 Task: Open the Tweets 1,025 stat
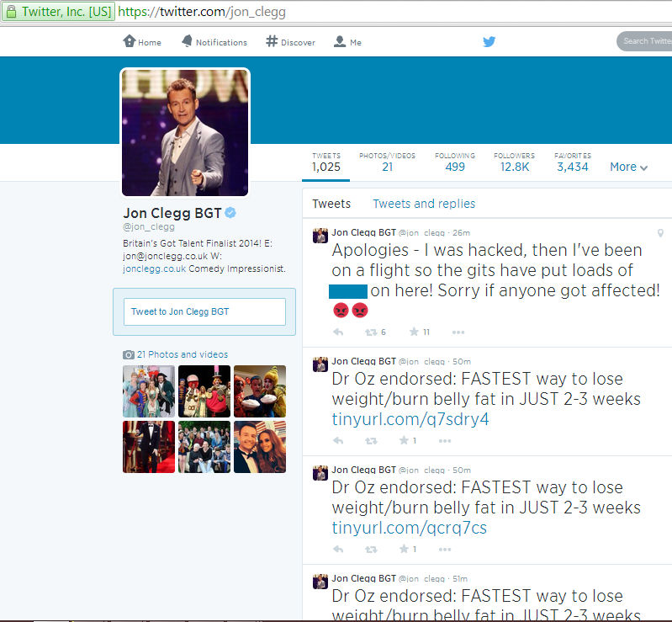click(326, 162)
